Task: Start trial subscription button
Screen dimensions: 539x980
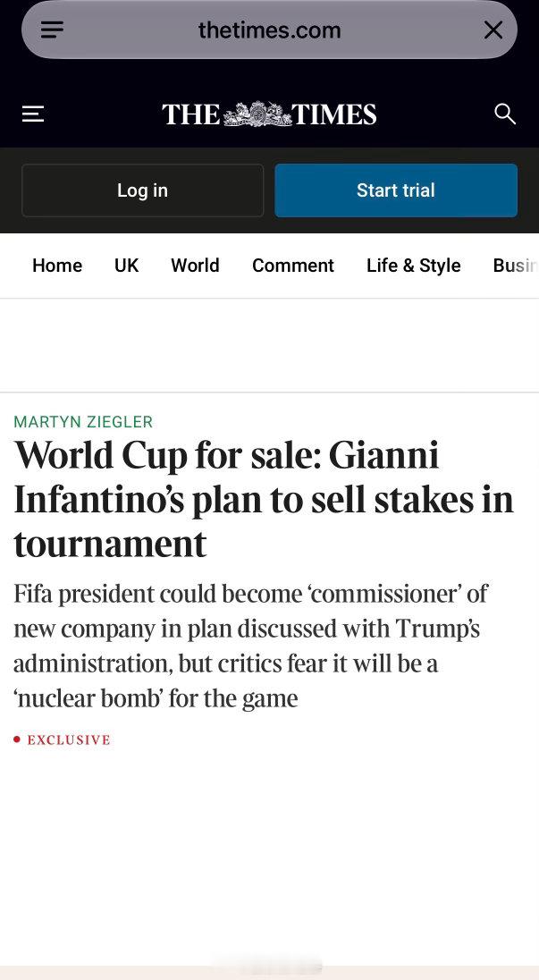Action: point(396,190)
